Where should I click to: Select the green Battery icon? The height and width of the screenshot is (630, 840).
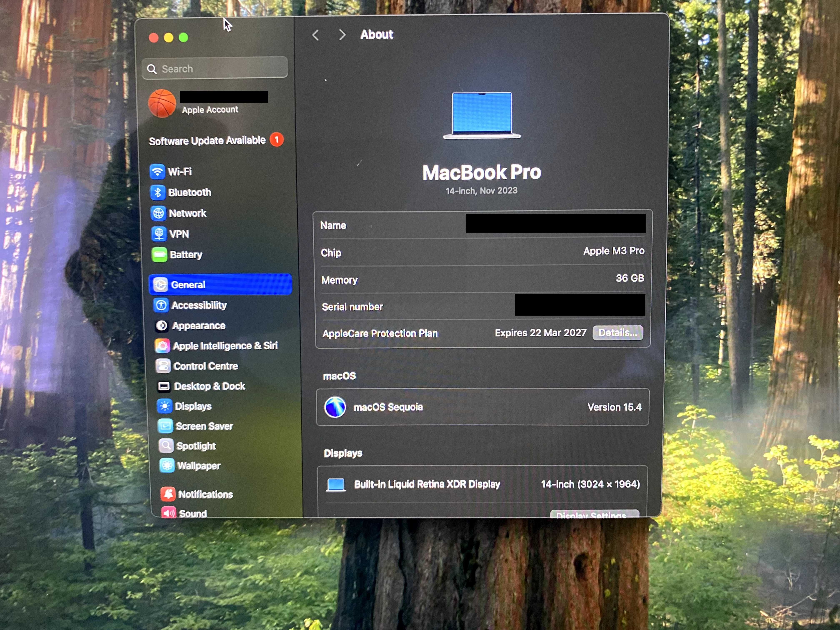[160, 254]
